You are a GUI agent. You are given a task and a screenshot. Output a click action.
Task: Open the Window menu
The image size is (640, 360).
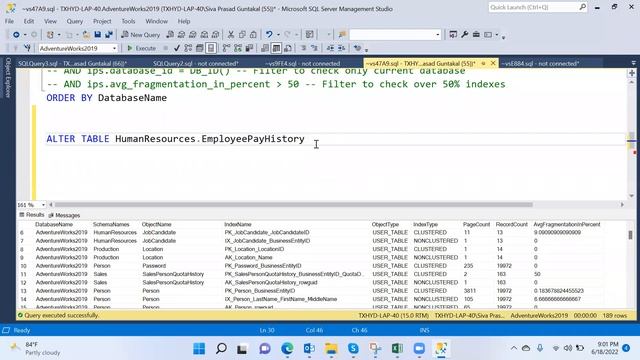[157, 21]
